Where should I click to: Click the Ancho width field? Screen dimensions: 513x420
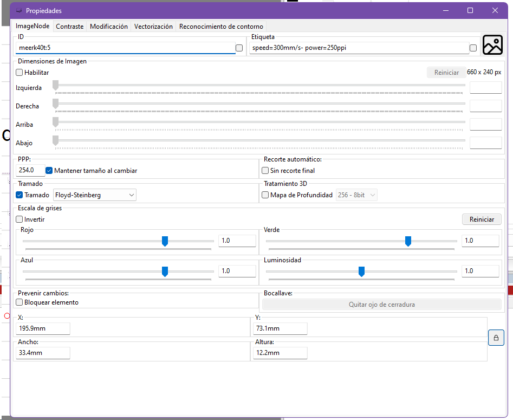[x=43, y=353]
